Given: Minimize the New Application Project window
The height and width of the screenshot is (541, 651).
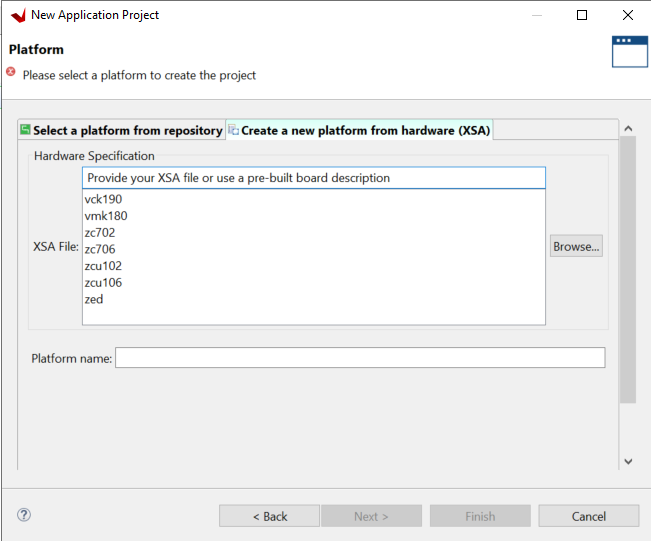Looking at the screenshot, I should coord(537,15).
